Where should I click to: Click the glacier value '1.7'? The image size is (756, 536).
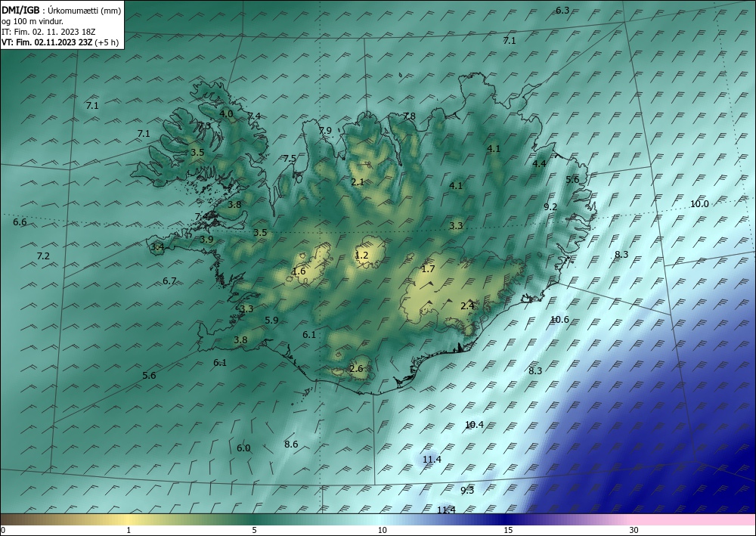[x=428, y=268]
